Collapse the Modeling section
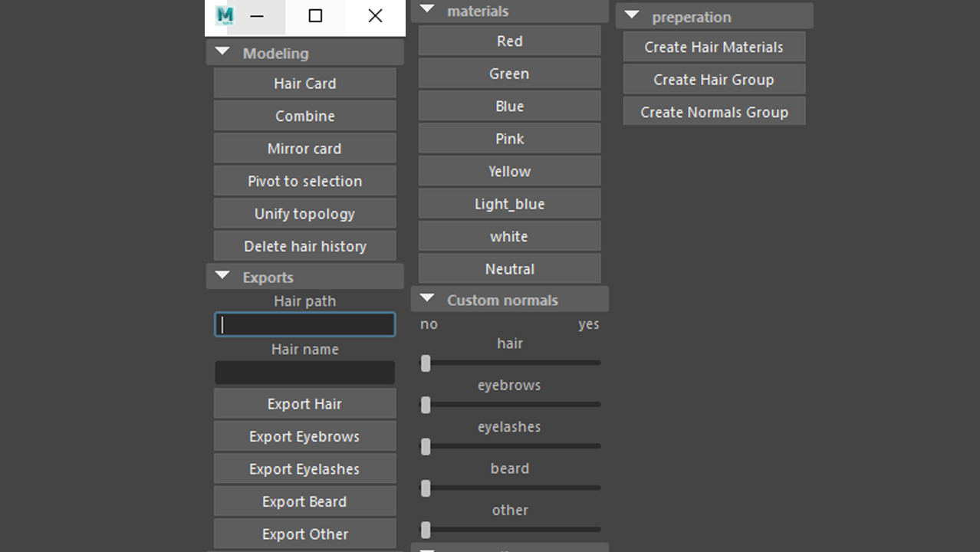This screenshot has width=980, height=552. [222, 52]
